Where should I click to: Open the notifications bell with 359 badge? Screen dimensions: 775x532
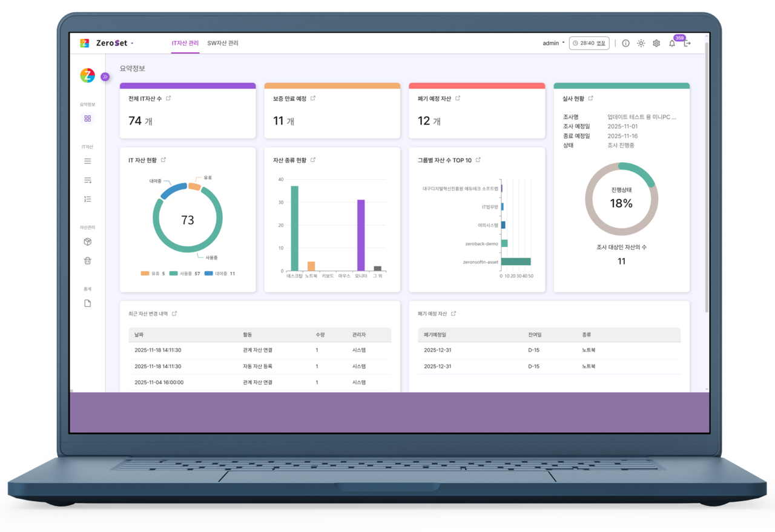pos(672,44)
